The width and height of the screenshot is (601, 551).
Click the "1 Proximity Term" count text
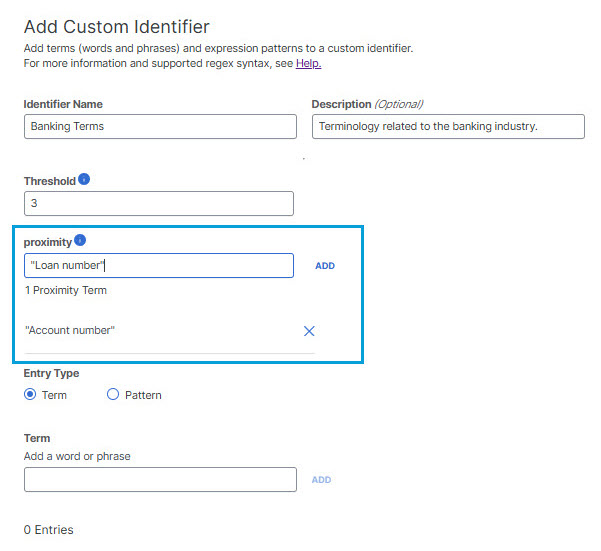[x=66, y=290]
